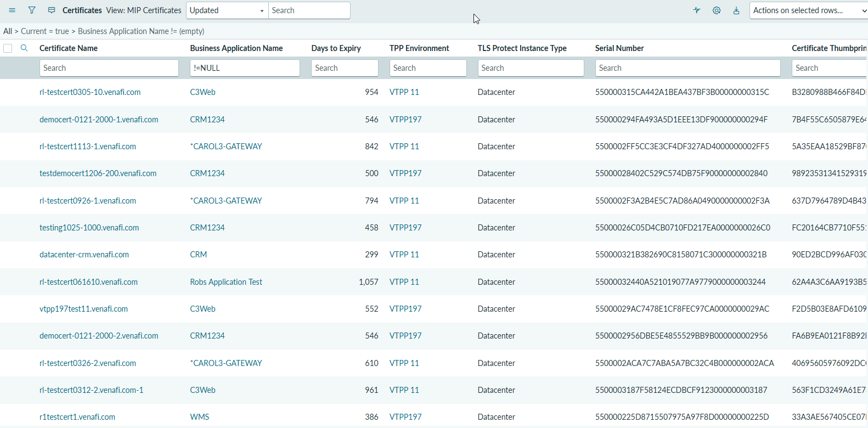Open *CAROL3-GATEWAY in rl-testcert1113-1 row
Image resolution: width=868 pixels, height=428 pixels.
coord(226,147)
